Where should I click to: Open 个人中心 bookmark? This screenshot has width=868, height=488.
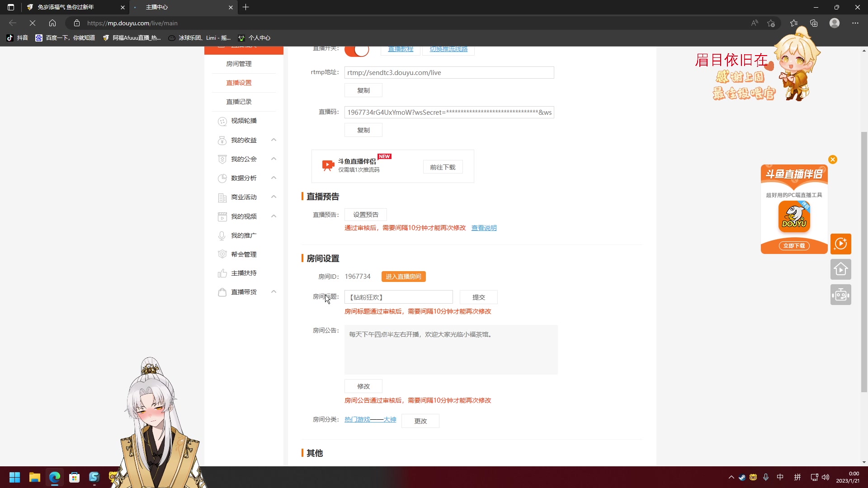pyautogui.click(x=254, y=38)
